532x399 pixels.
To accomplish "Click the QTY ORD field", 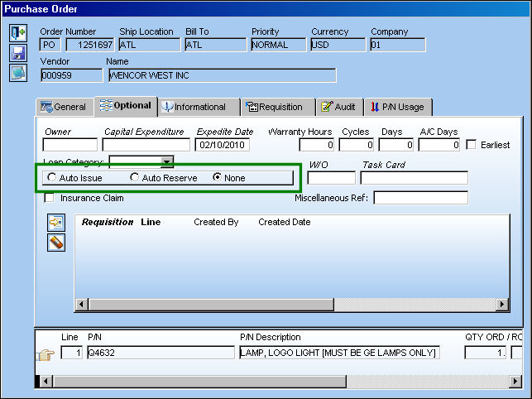I will click(486, 353).
